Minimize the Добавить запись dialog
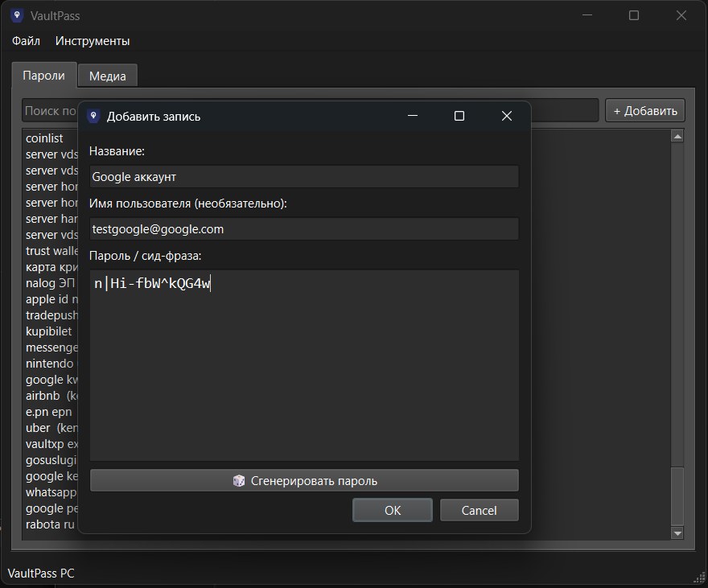Image resolution: width=708 pixels, height=588 pixels. point(412,116)
